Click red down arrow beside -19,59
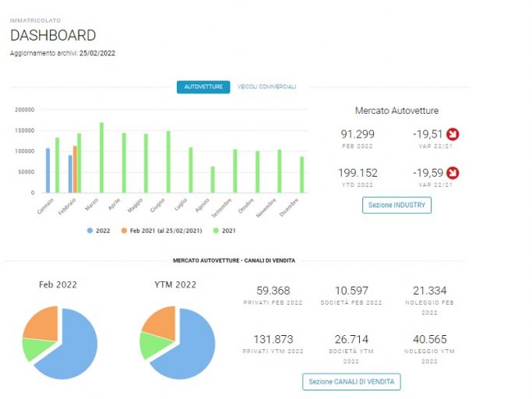Screen dimensions: 532x399 pyautogui.click(x=453, y=173)
